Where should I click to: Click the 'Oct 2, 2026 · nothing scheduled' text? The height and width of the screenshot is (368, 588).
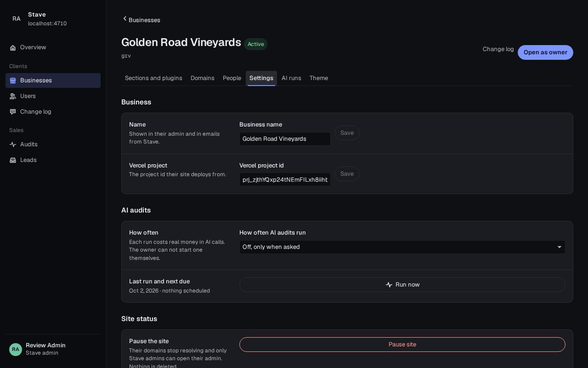pyautogui.click(x=170, y=291)
